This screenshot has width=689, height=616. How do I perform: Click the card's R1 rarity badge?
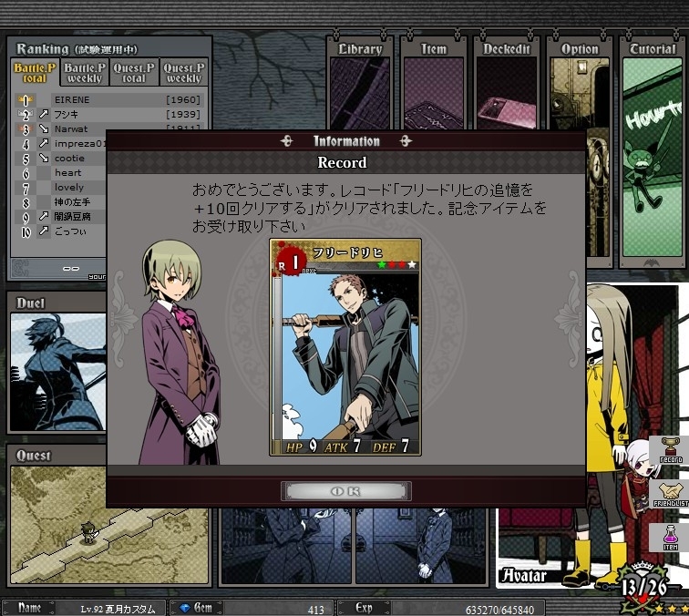coord(290,262)
